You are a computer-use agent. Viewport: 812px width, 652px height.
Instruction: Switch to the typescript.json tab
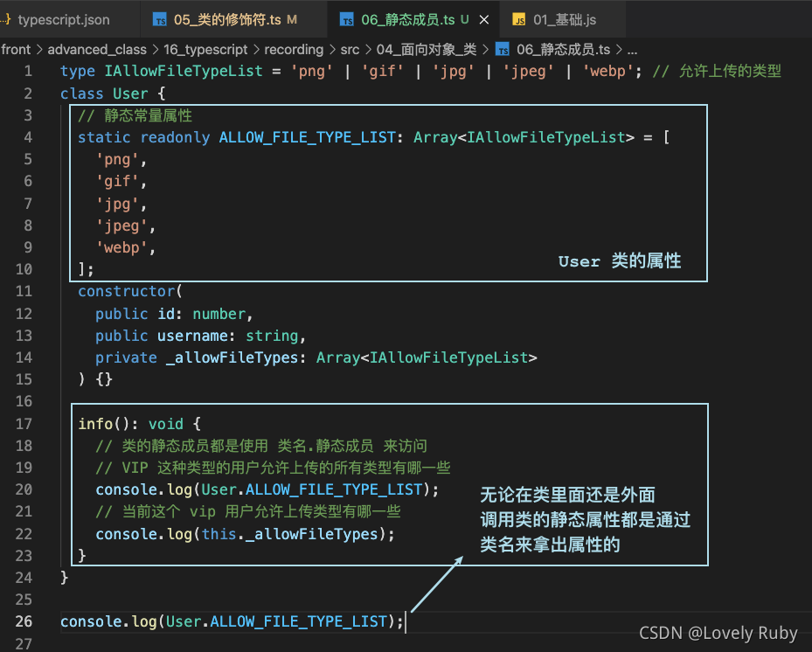[x=64, y=20]
